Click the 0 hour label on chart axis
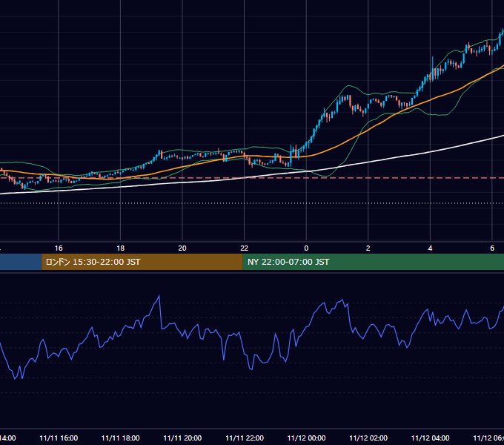 tap(306, 248)
